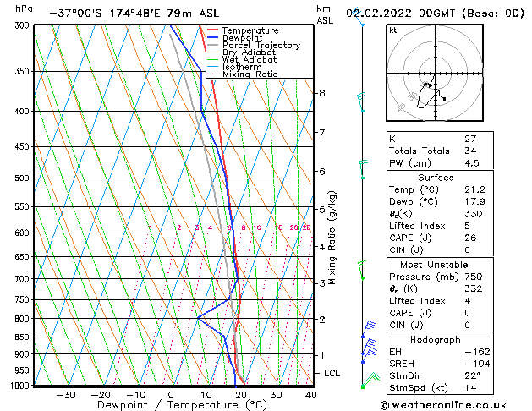The image size is (532, 411).
Task: Click the Dewpoint legend entry
Action: click(x=242, y=38)
